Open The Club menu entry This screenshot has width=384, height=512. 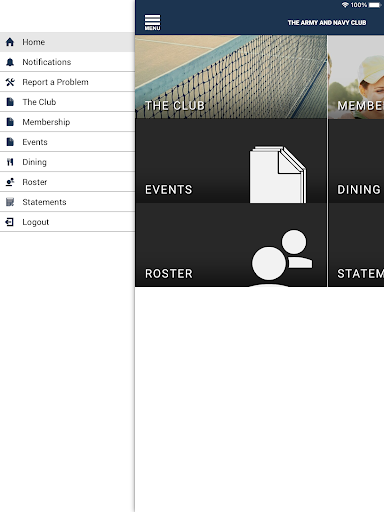point(67,102)
